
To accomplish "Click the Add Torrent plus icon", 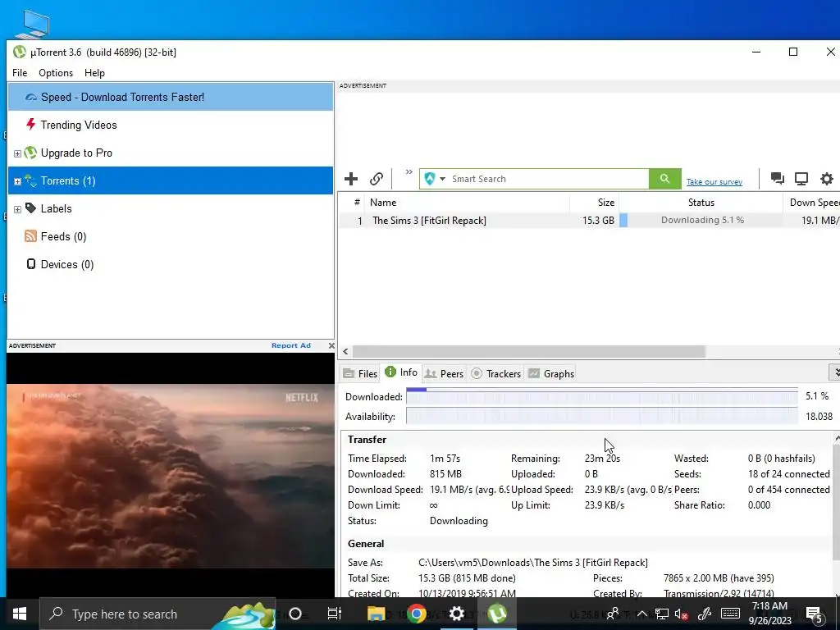I will (x=351, y=179).
